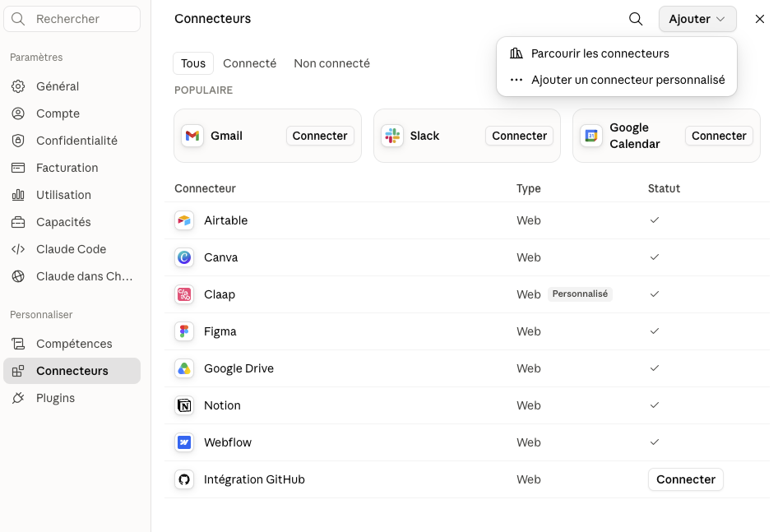The width and height of the screenshot is (778, 532).
Task: Click the Canva row name
Action: (x=220, y=257)
